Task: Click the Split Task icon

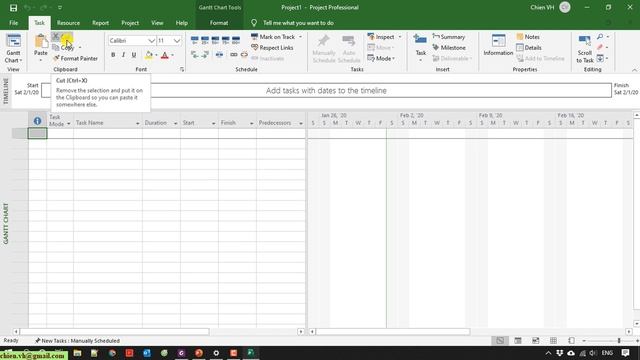Action: [220, 55]
